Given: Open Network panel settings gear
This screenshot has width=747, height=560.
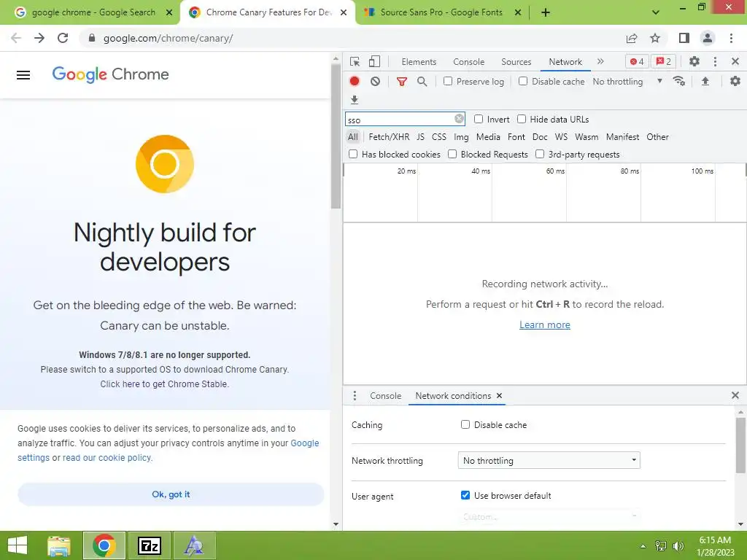Looking at the screenshot, I should pos(735,82).
